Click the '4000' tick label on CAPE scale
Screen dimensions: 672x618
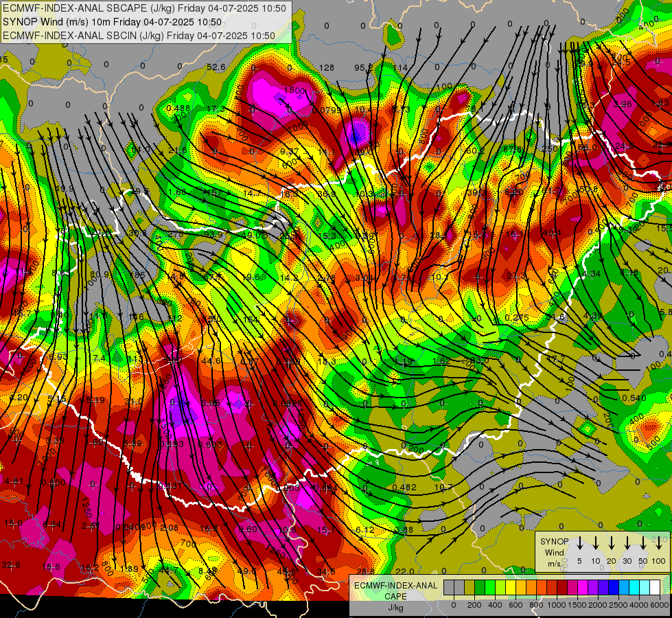coord(639,605)
